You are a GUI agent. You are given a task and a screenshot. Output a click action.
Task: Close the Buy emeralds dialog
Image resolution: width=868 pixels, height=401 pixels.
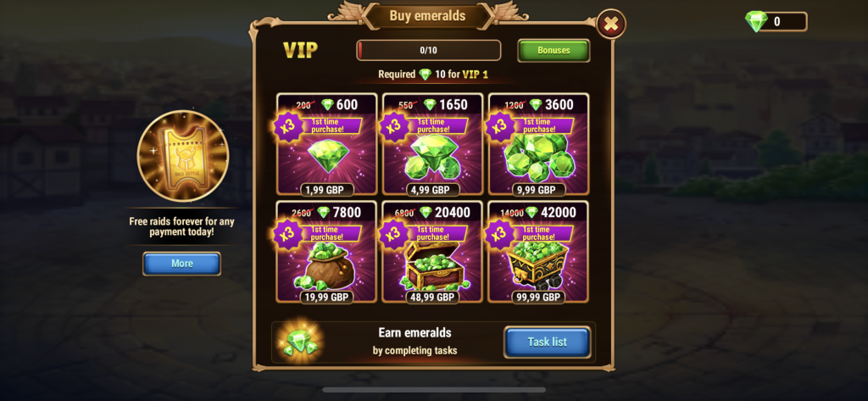click(x=611, y=24)
